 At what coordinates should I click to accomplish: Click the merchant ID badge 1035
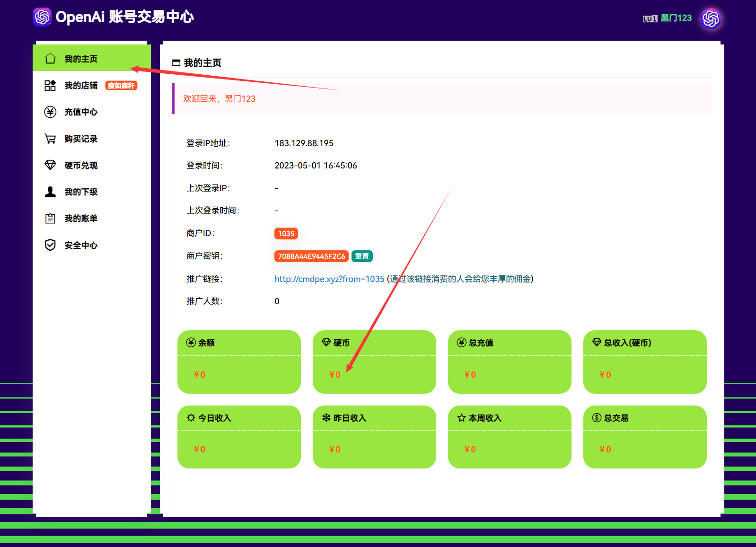tap(286, 233)
